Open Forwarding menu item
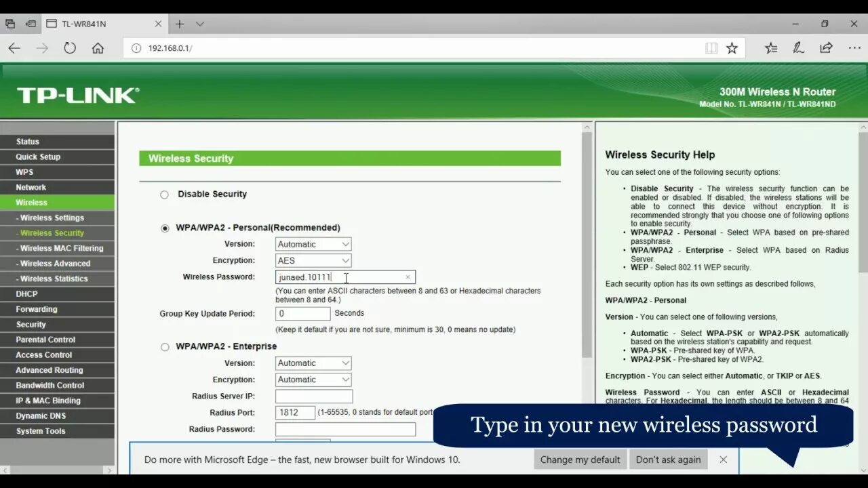The image size is (868, 488). click(57, 309)
